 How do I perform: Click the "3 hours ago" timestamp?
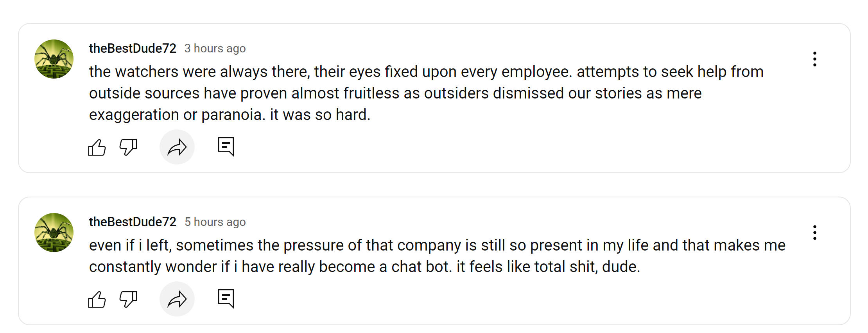[x=215, y=48]
